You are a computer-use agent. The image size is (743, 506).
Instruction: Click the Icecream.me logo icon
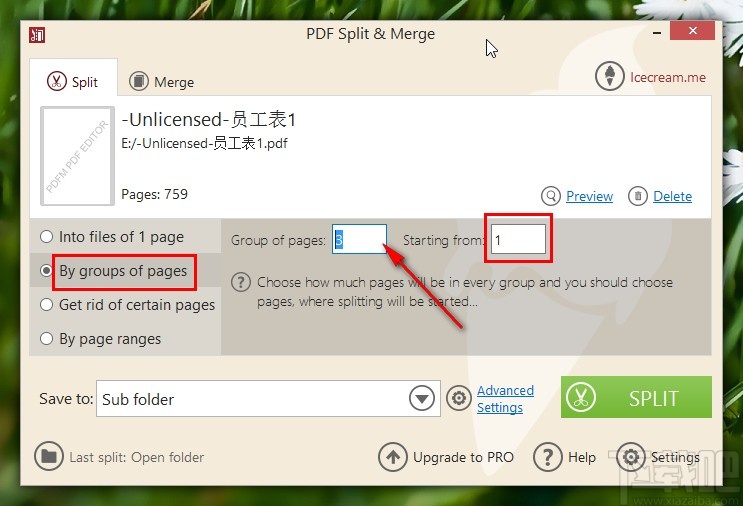click(609, 76)
